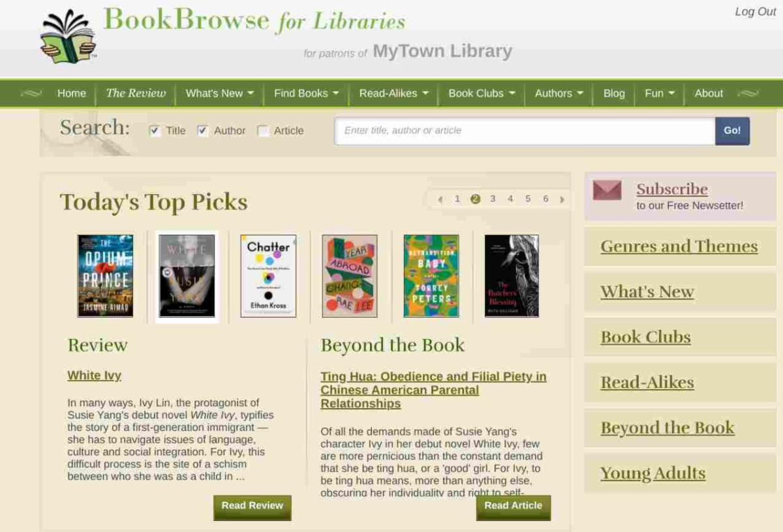Select My Year Abroad book cover
This screenshot has width=783, height=532.
(x=350, y=276)
